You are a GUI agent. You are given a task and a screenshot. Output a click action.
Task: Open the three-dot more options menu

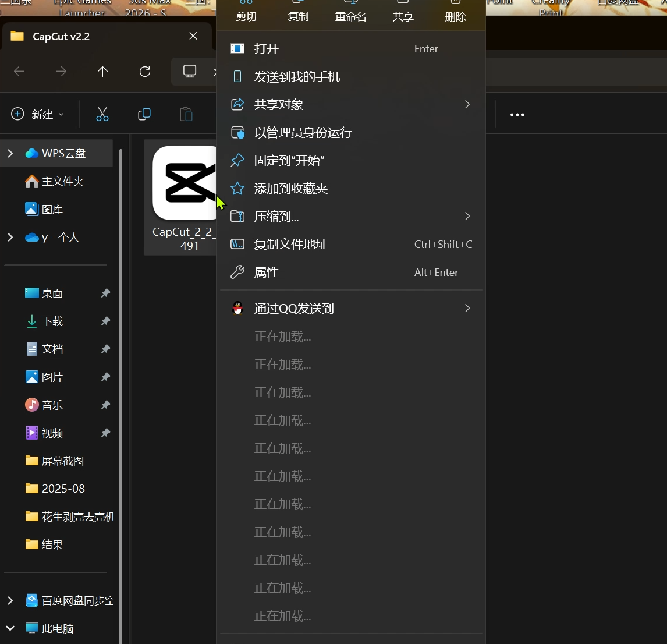point(517,114)
